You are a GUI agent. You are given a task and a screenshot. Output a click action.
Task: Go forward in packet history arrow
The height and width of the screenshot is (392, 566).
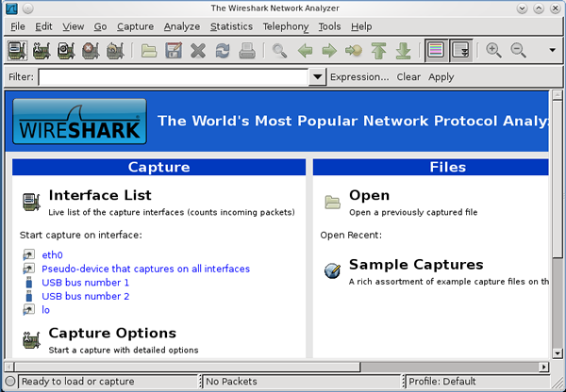[329, 51]
